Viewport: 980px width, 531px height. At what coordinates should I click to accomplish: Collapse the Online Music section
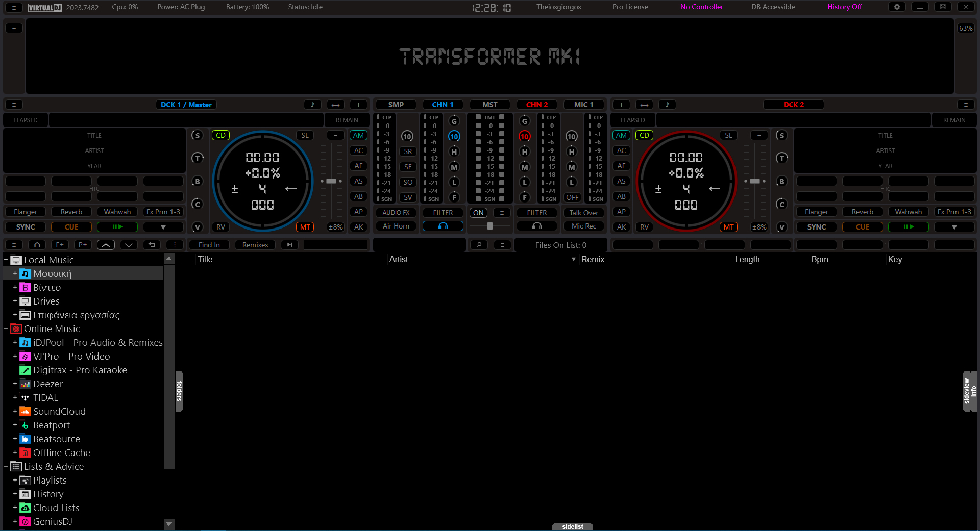(6, 329)
